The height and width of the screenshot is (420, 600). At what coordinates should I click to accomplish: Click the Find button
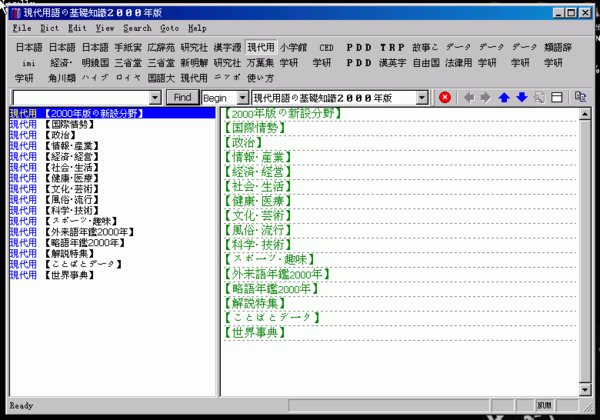(183, 98)
